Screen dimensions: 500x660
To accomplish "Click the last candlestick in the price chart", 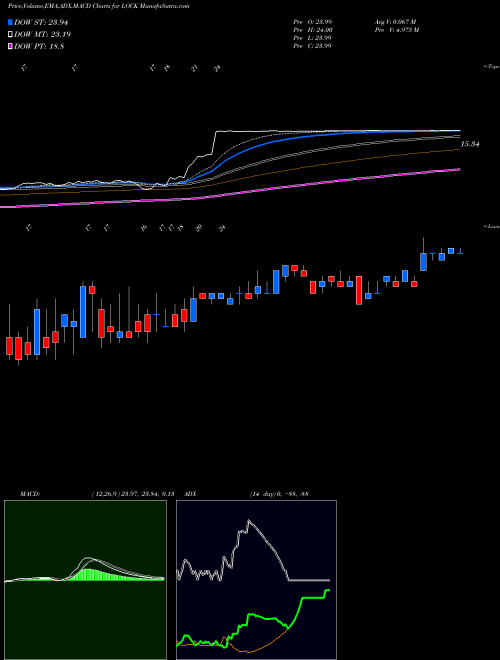I will 460,252.
